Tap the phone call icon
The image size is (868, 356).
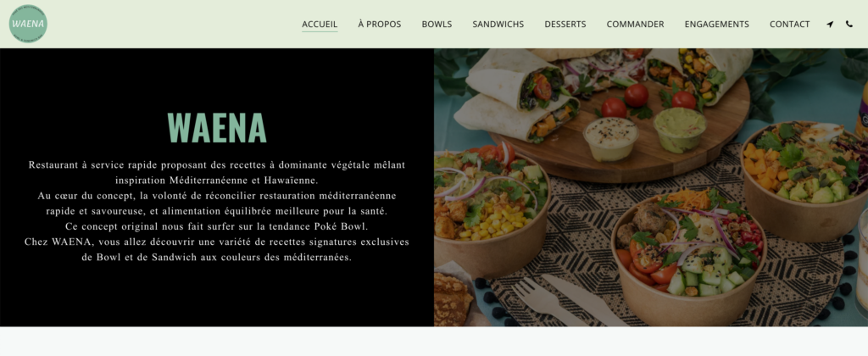[849, 24]
